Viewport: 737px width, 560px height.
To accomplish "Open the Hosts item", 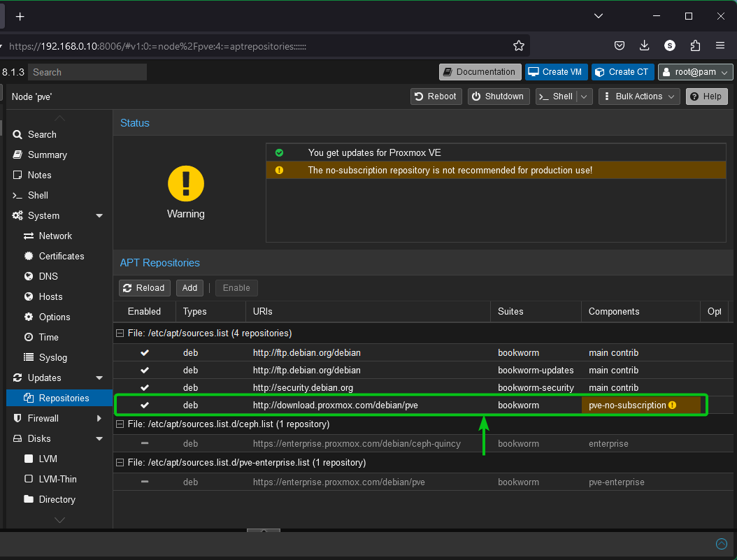I will click(x=59, y=296).
